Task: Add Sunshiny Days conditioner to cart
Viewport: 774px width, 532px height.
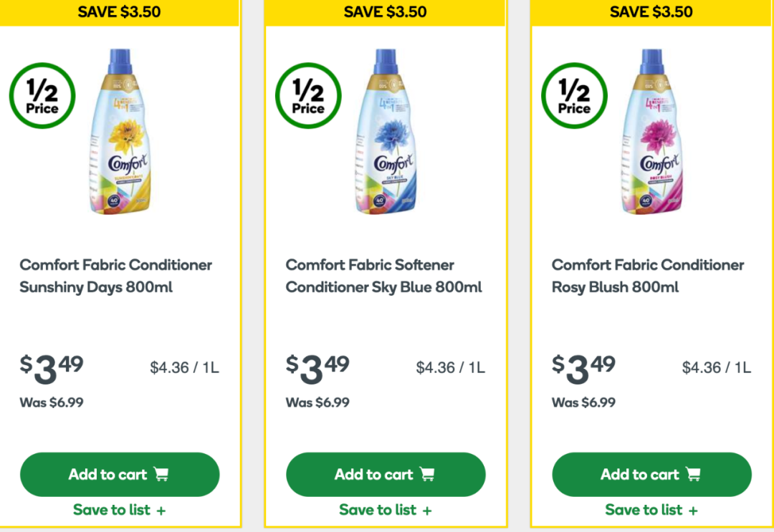Action: [x=120, y=474]
